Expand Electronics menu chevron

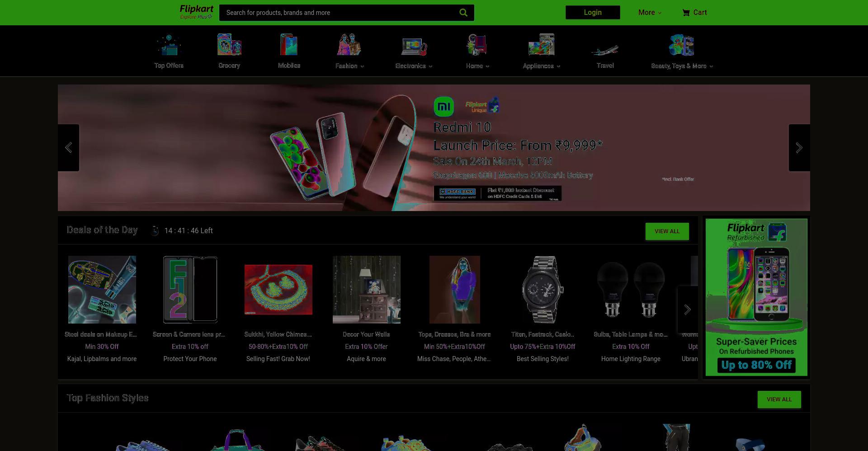coord(430,66)
